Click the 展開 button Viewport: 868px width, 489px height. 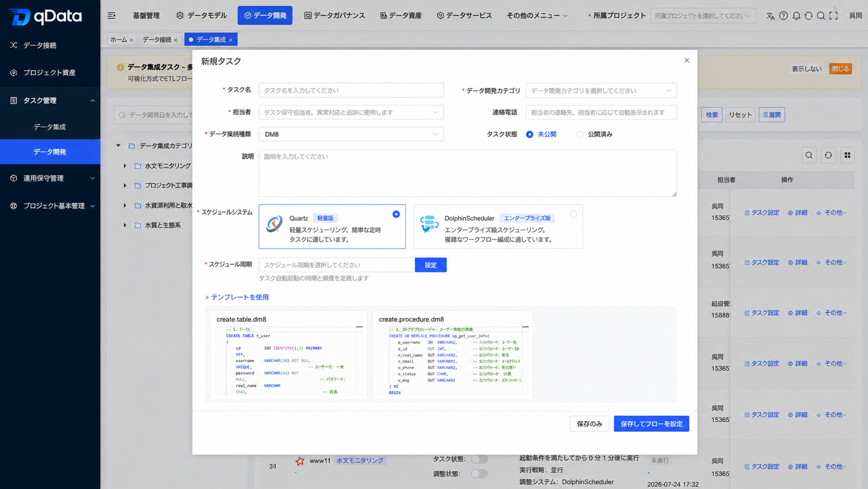(x=772, y=115)
